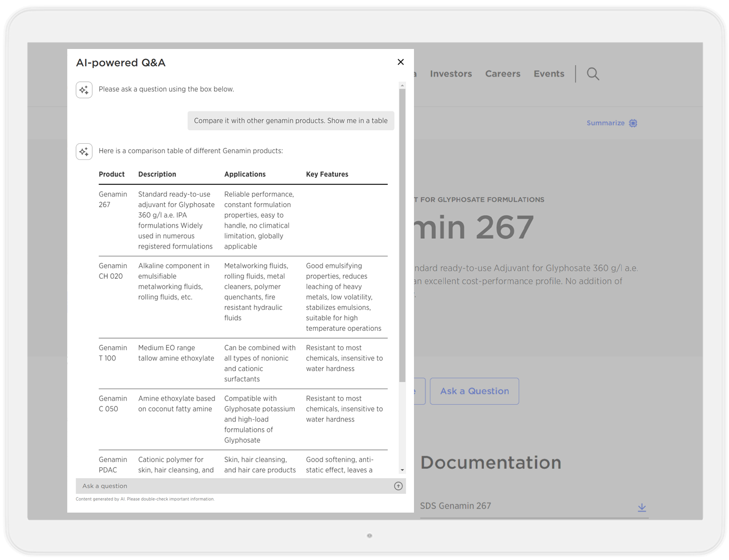Click the 'Here is a comparison table' response text
729x560 pixels.
(x=191, y=151)
